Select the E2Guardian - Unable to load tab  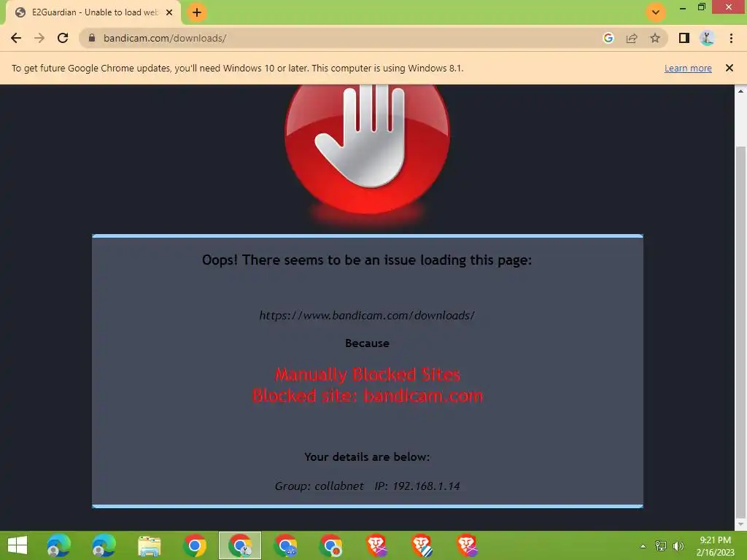point(93,12)
